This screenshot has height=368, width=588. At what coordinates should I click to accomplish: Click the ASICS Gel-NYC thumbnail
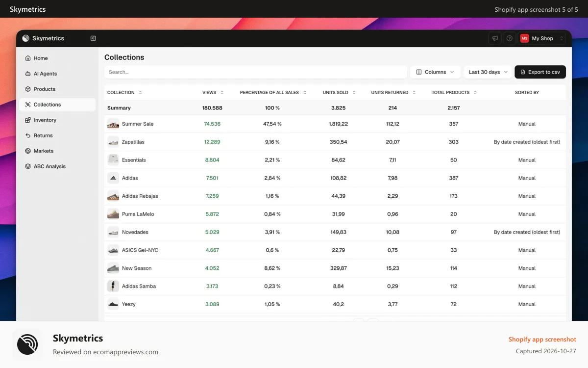[x=113, y=250]
